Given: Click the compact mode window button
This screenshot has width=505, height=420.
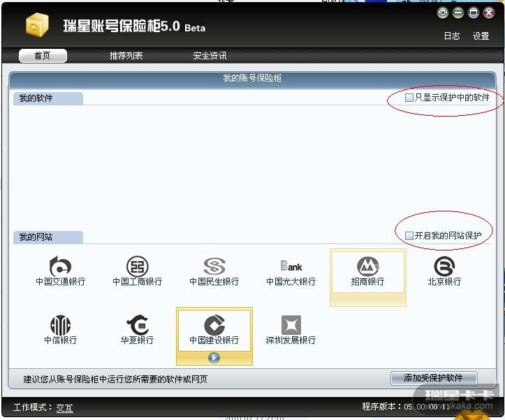Looking at the screenshot, I should tap(443, 13).
